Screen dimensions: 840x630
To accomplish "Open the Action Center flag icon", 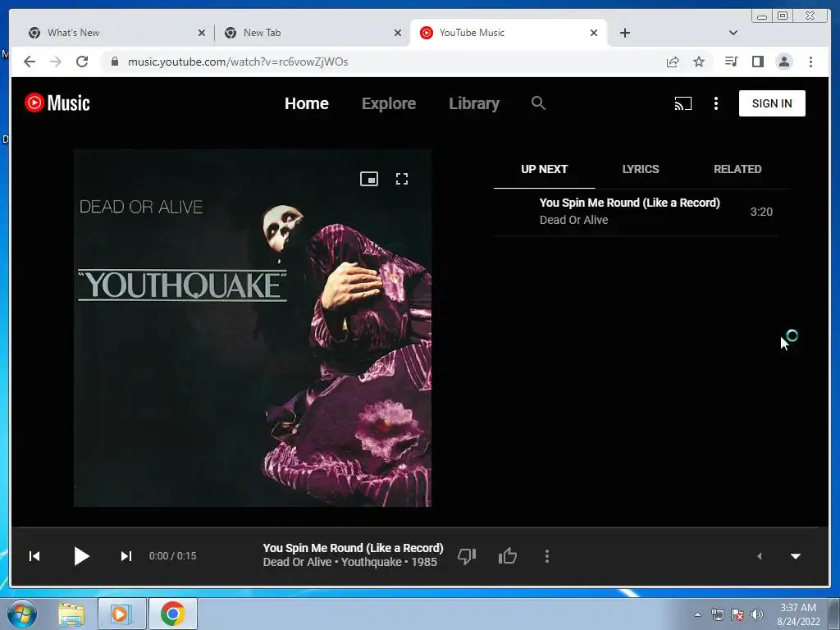I will (x=737, y=614).
